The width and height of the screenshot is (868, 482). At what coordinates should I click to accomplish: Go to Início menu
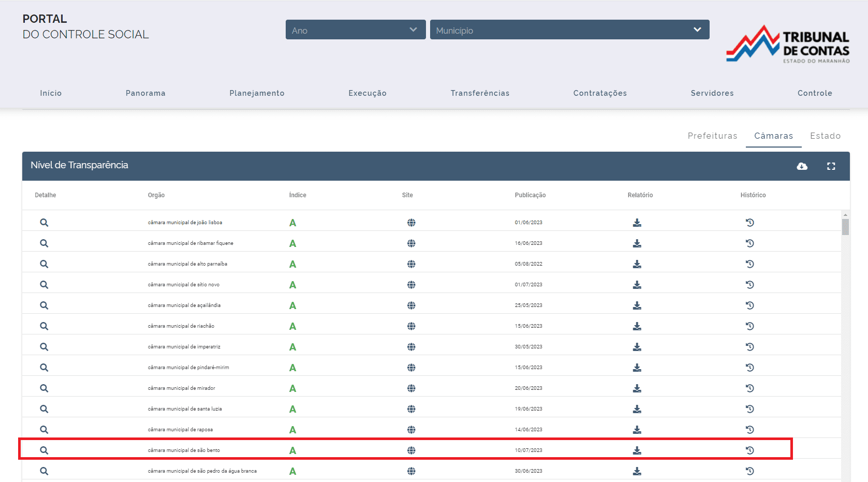pyautogui.click(x=51, y=93)
